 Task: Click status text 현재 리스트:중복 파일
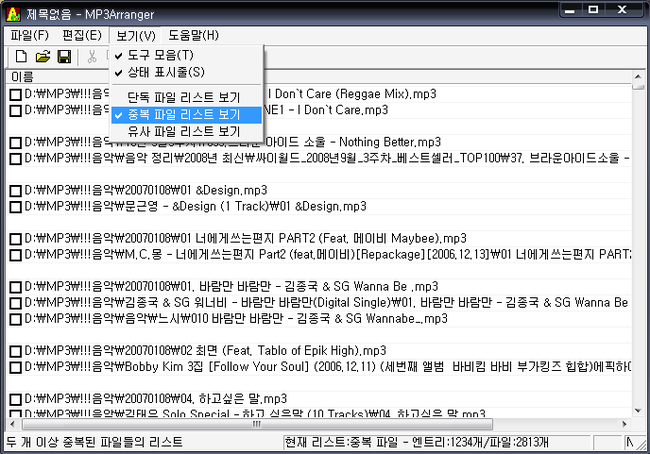(341, 443)
